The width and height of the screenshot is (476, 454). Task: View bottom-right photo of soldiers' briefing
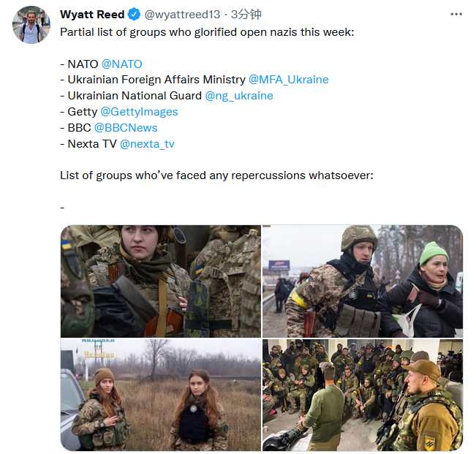point(362,395)
